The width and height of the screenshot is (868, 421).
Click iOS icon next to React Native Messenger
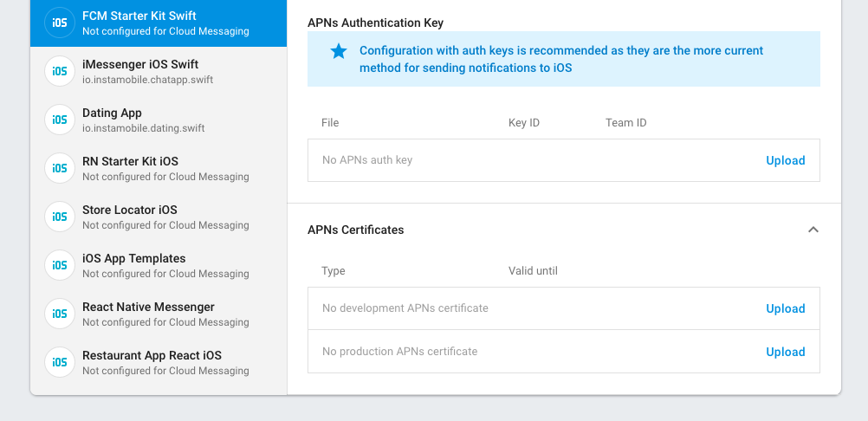pyautogui.click(x=59, y=314)
